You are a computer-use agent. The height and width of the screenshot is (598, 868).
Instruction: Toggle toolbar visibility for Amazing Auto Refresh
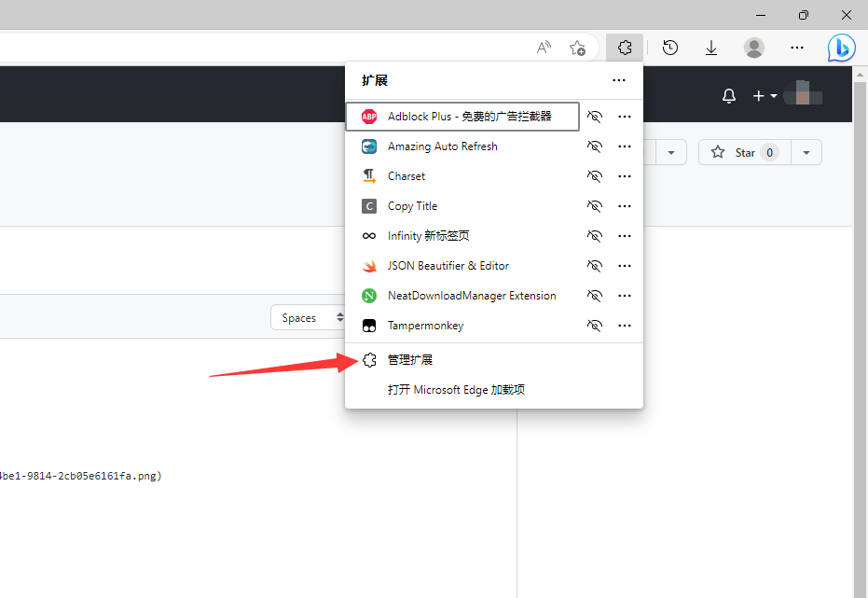click(595, 146)
